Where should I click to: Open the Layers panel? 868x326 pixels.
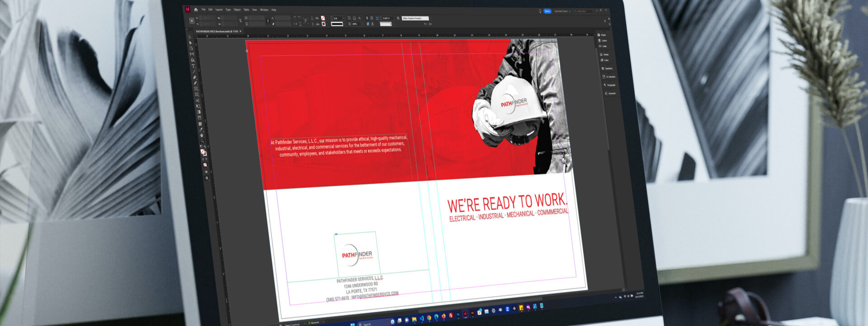(x=602, y=40)
